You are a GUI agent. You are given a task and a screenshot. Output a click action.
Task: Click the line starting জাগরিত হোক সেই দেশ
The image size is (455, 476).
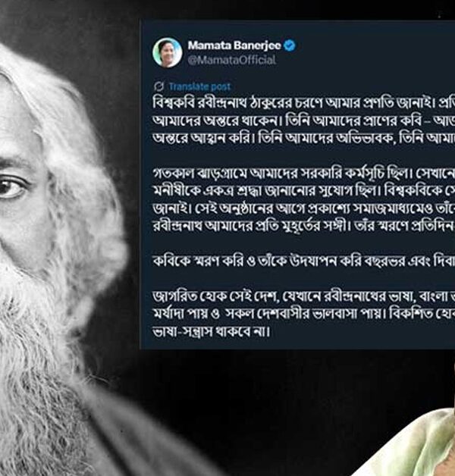[x=304, y=296]
